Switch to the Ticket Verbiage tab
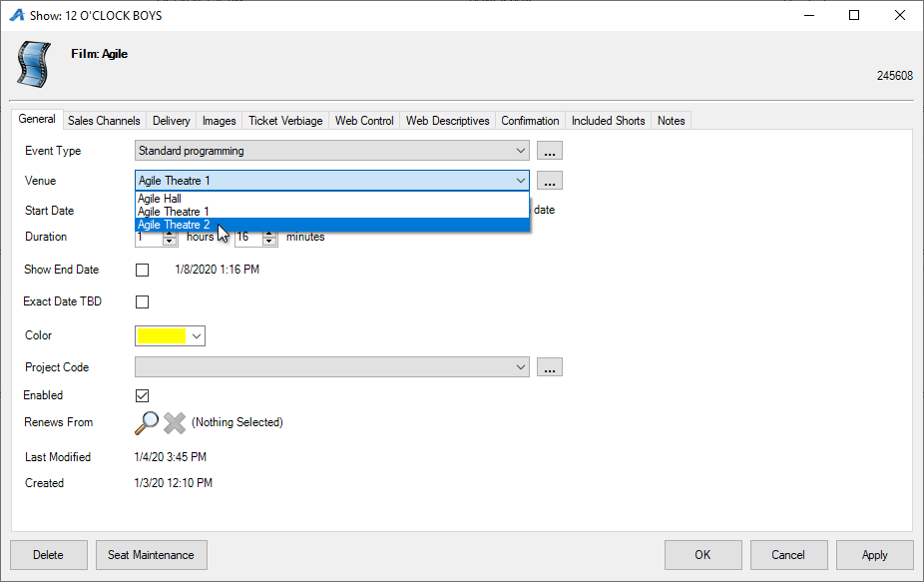The width and height of the screenshot is (924, 582). [x=285, y=120]
